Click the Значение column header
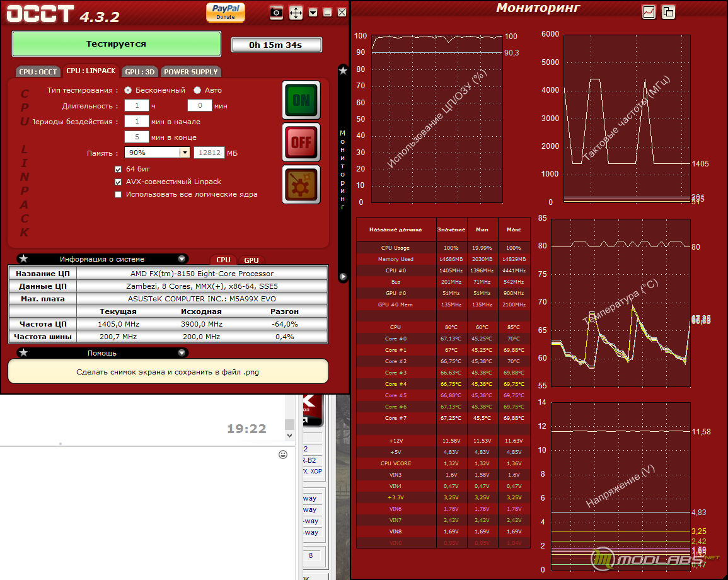The image size is (728, 580). [451, 229]
